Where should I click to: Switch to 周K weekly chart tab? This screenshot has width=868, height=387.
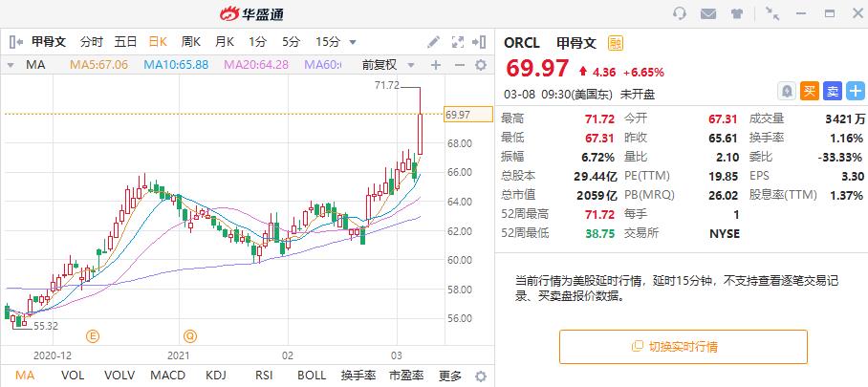click(x=191, y=41)
